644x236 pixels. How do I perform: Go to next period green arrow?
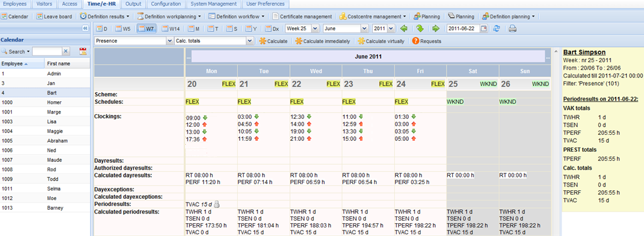point(436,29)
